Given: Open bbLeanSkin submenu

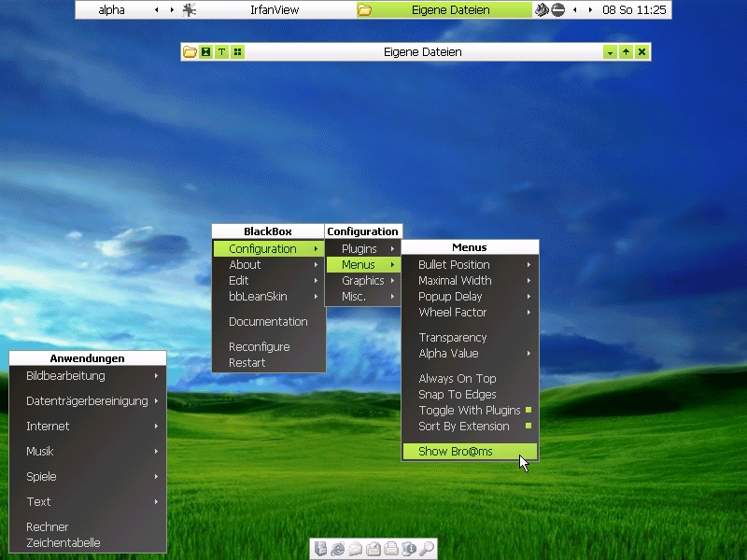Looking at the screenshot, I should [x=269, y=296].
